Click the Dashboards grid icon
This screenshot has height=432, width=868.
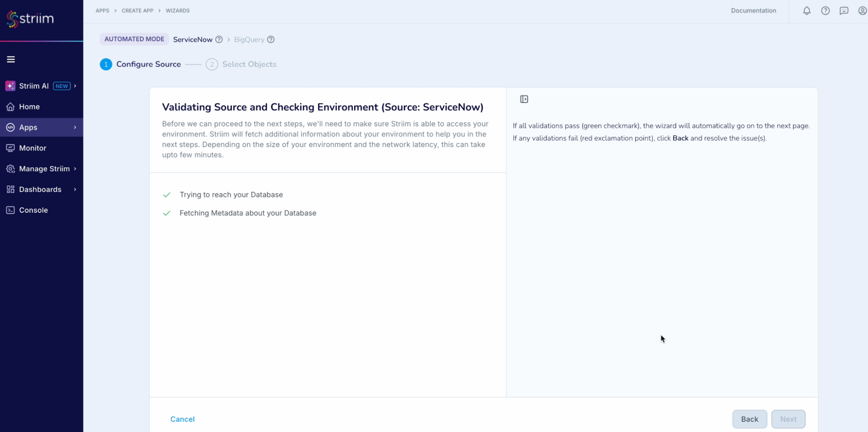10,189
